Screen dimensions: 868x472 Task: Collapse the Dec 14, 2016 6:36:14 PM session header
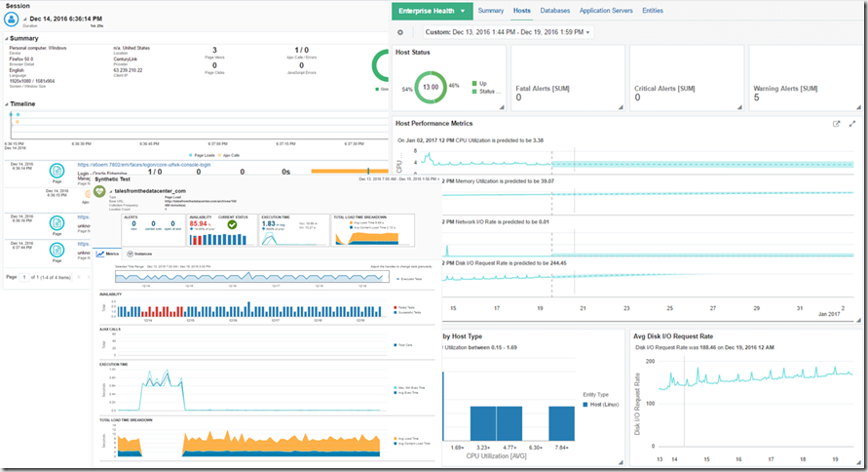pyautogui.click(x=25, y=20)
